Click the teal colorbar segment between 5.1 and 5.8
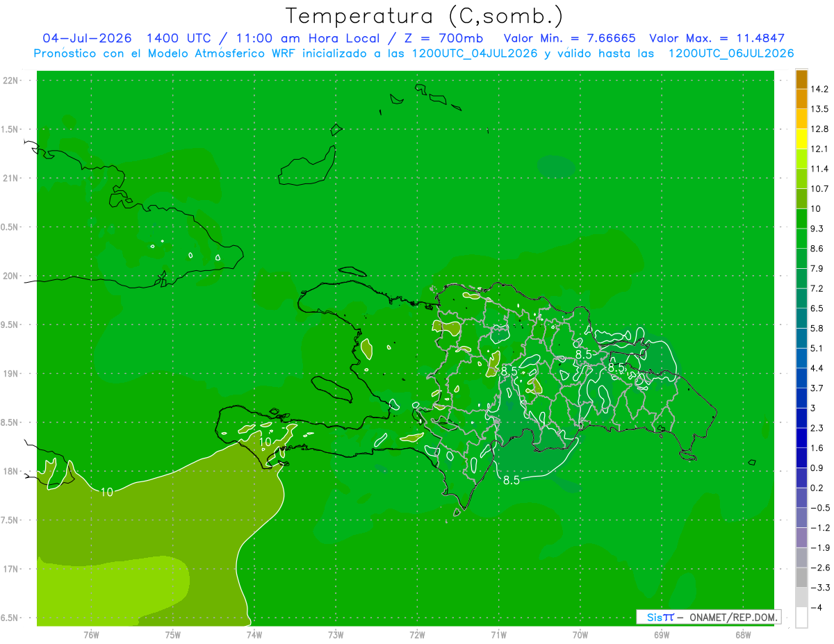This screenshot has width=834, height=644. point(801,338)
